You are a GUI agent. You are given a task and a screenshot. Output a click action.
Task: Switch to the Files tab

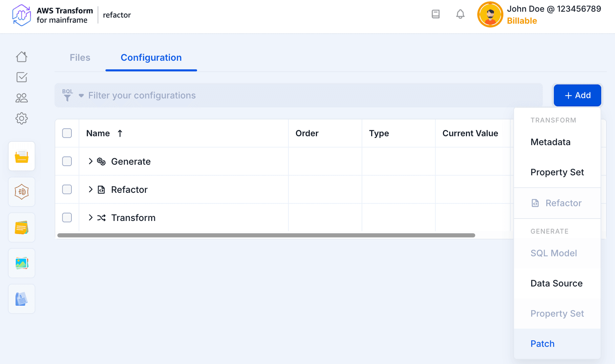click(x=80, y=58)
